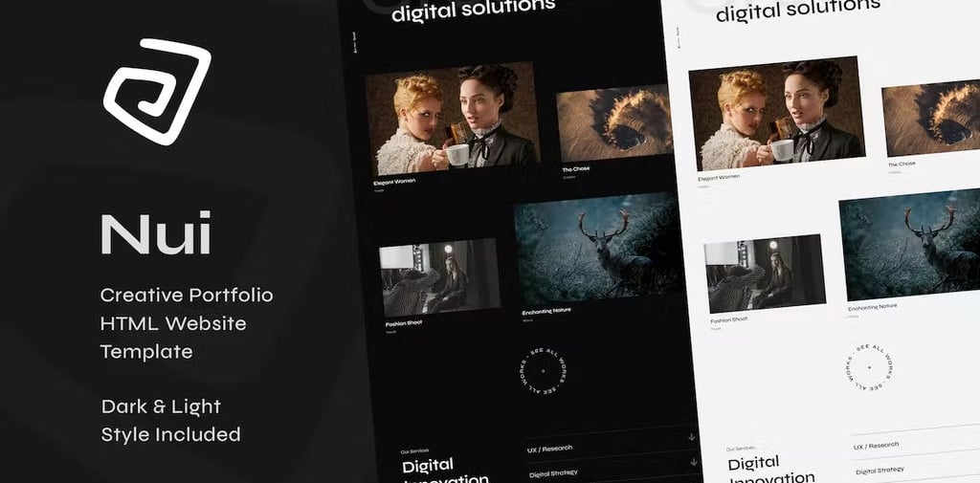The width and height of the screenshot is (980, 483).
Task: Click 'Style Included' text line
Action: (x=170, y=435)
